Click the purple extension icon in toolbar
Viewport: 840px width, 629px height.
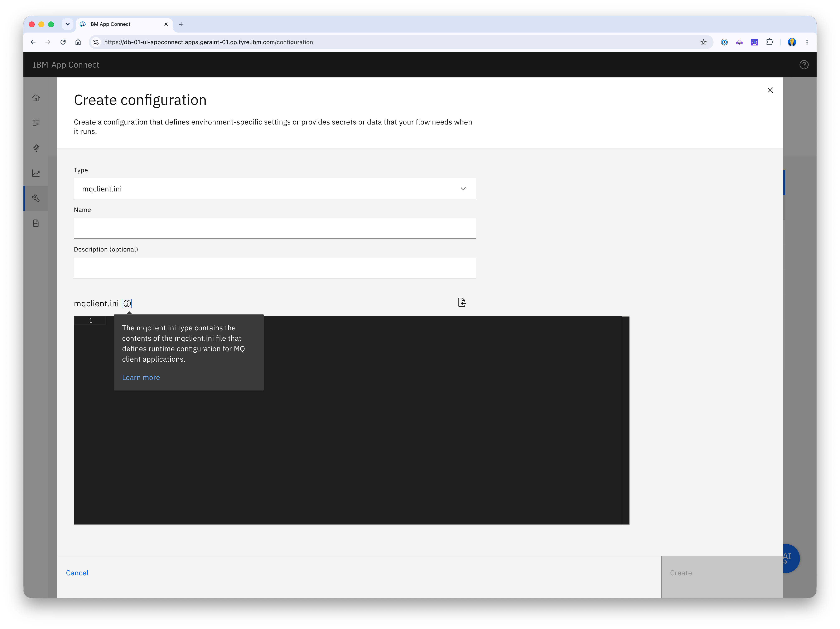(x=739, y=42)
